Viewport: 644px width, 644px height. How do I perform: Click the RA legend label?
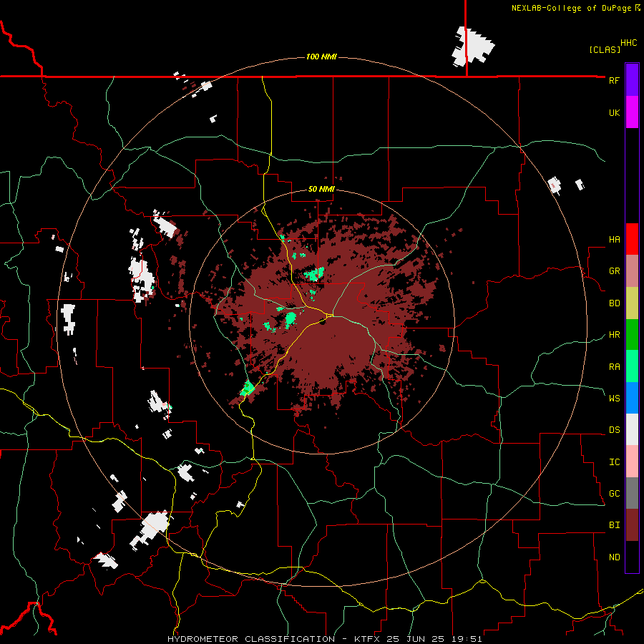coord(614,367)
